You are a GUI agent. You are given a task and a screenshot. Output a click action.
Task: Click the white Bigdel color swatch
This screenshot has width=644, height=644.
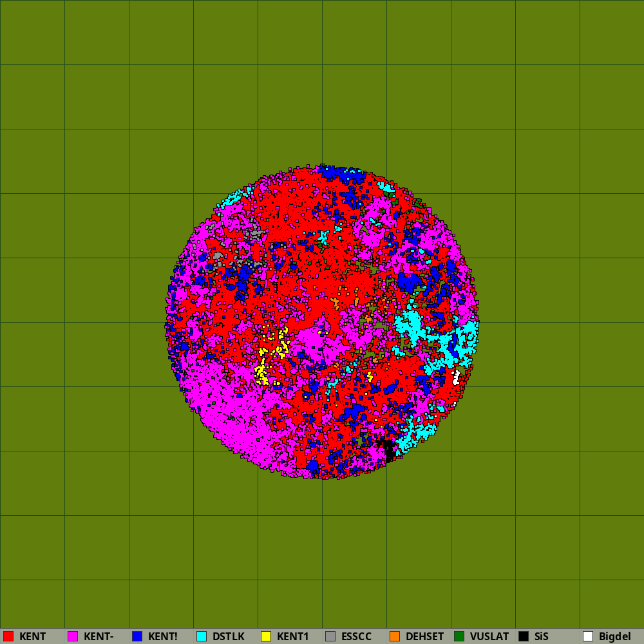[x=588, y=636]
